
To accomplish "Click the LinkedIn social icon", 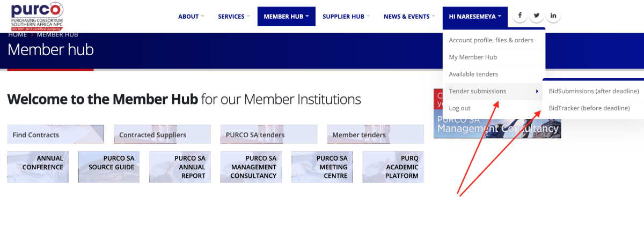I will 553,16.
